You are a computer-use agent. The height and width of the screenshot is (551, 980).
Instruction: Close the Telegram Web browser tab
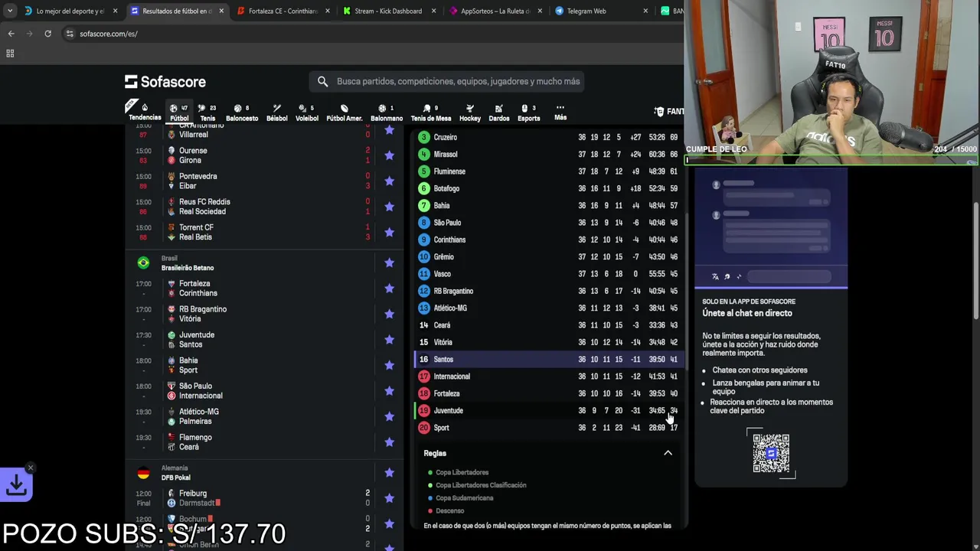(x=645, y=11)
